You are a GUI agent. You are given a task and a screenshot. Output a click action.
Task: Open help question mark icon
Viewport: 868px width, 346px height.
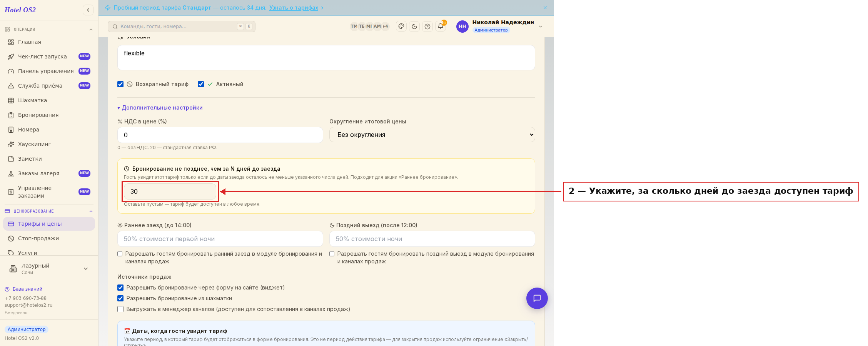tap(427, 27)
